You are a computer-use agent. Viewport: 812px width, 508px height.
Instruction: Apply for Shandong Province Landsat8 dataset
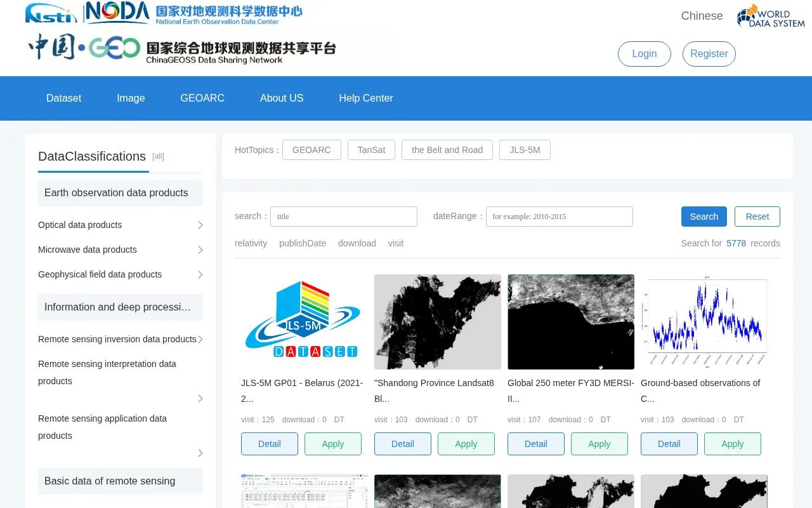tap(466, 444)
